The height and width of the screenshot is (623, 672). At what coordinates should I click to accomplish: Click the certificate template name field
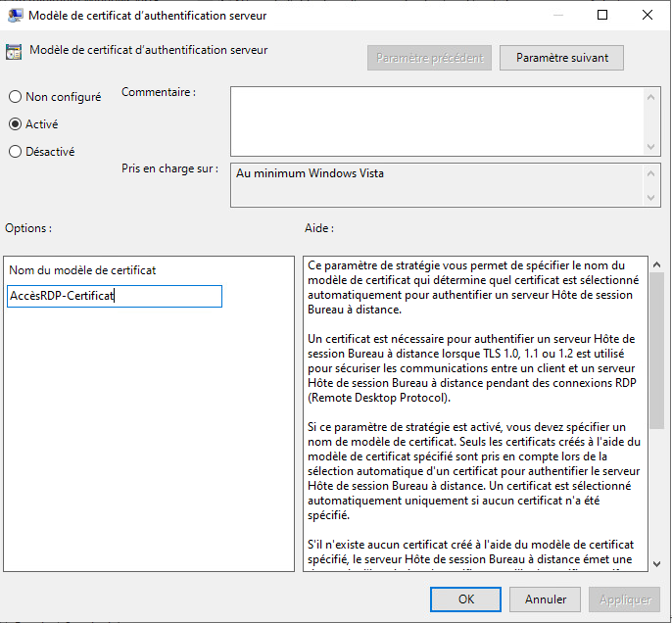tap(114, 296)
